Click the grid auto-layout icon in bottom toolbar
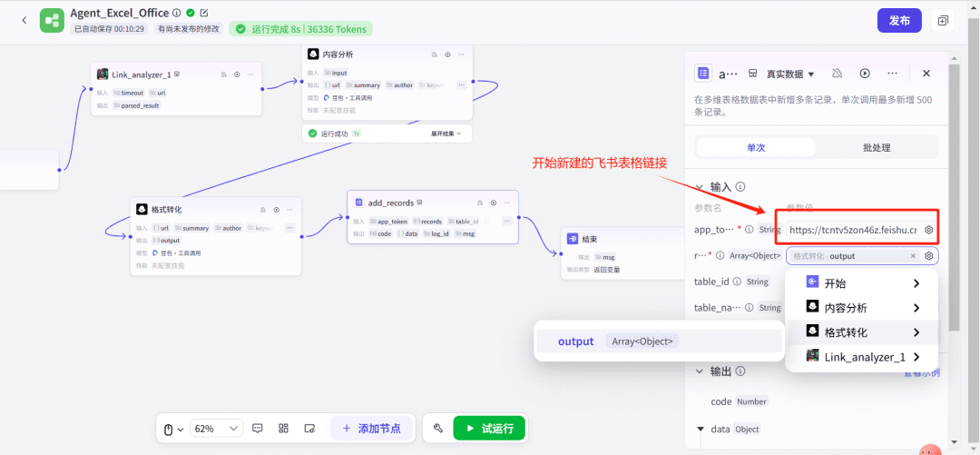980x455 pixels. tap(283, 429)
